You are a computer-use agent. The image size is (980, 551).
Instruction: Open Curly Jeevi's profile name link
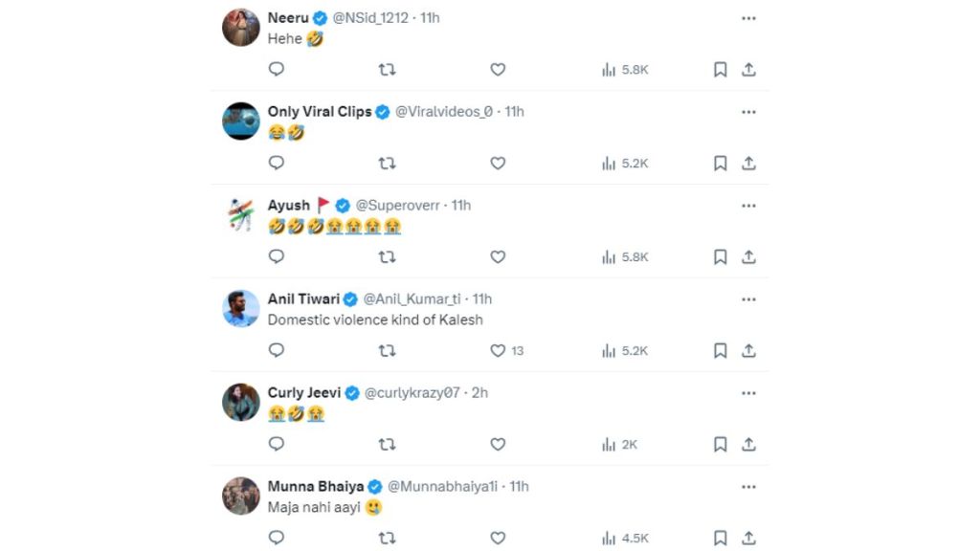coord(303,393)
